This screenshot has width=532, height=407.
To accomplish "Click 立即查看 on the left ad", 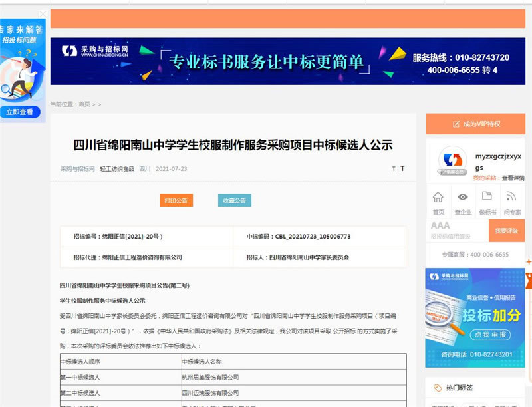I will click(19, 112).
